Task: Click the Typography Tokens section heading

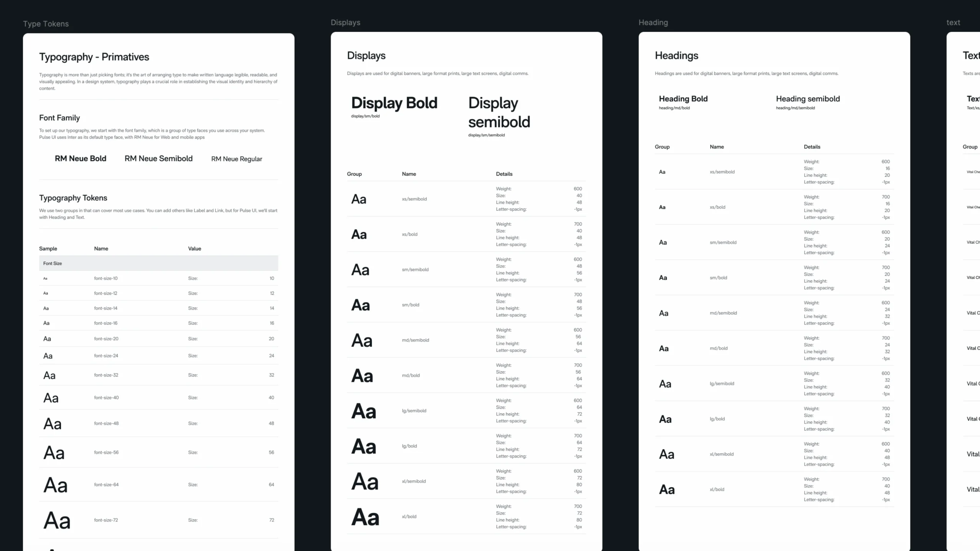Action: 73,198
